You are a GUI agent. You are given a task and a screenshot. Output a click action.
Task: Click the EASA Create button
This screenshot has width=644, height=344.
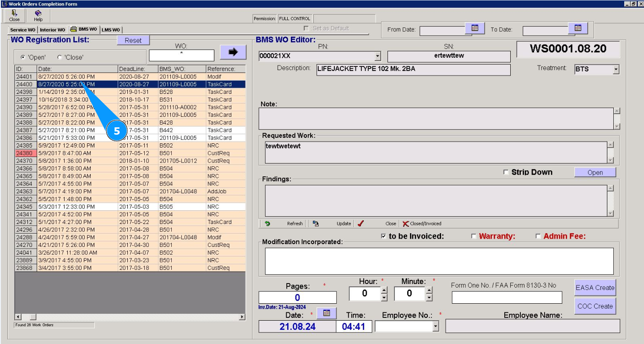coord(595,288)
